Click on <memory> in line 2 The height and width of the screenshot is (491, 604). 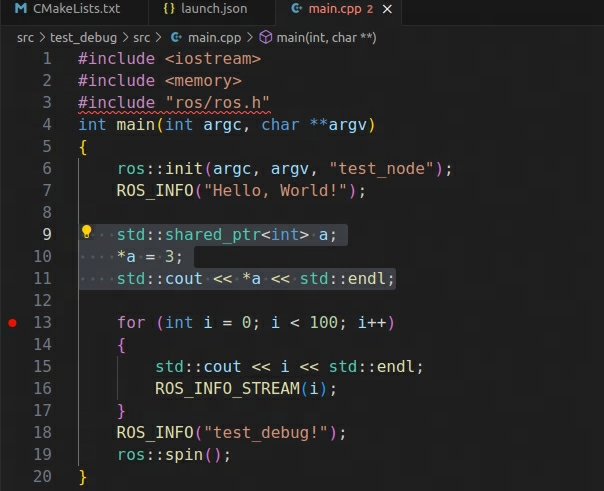[203, 81]
